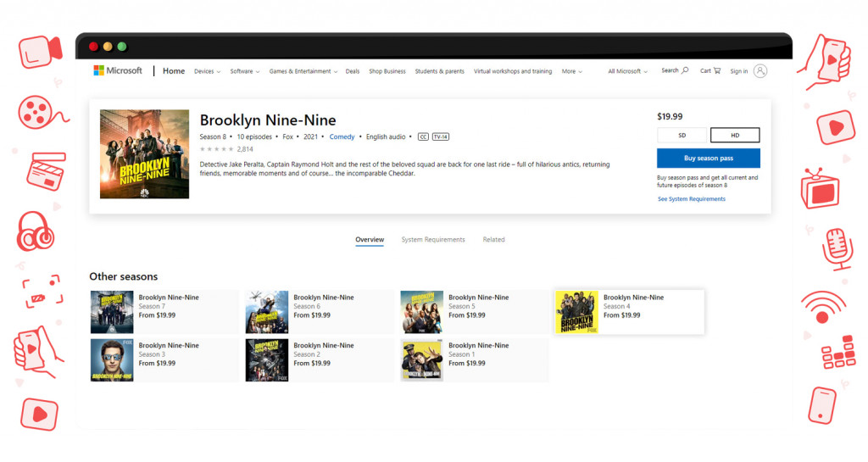Screen dimensions: 868x462
Task: Expand the Devices menu
Action: pyautogui.click(x=207, y=71)
